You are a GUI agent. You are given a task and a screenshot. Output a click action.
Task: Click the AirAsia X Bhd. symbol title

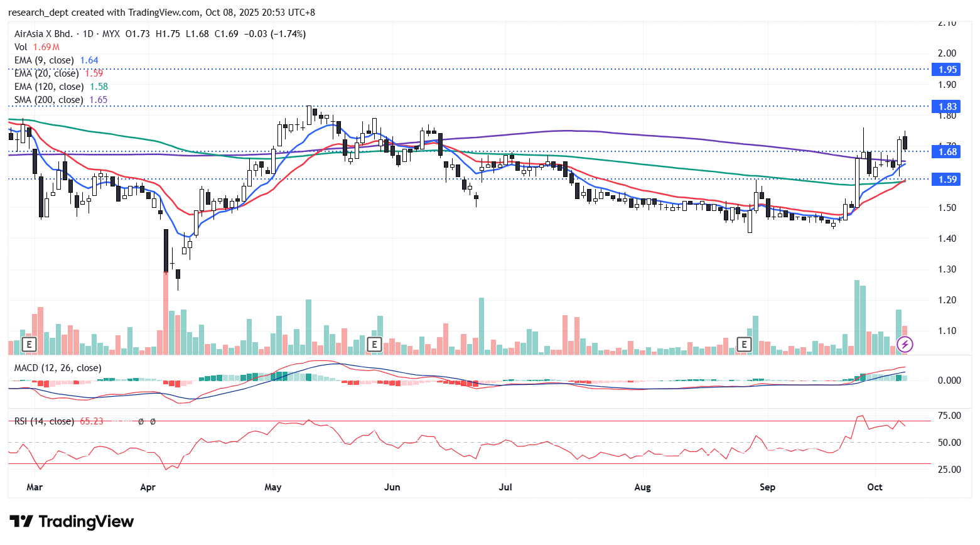pos(43,34)
